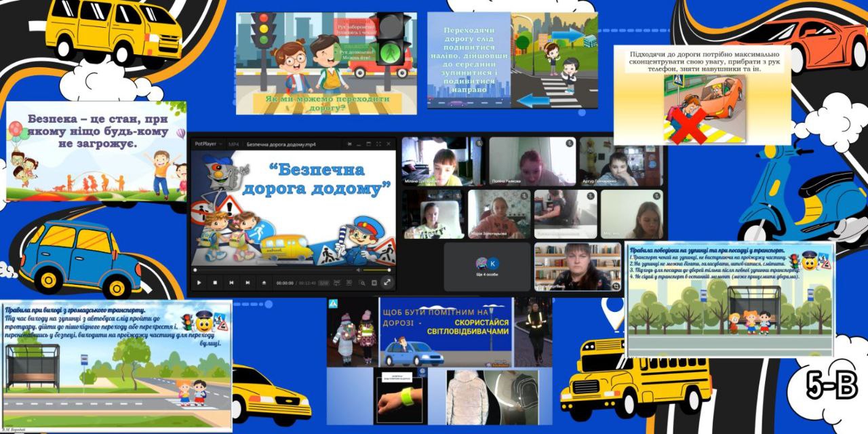Screen dimensions: 868x434
Task: Click the Stop playback button
Action: pyautogui.click(x=215, y=282)
